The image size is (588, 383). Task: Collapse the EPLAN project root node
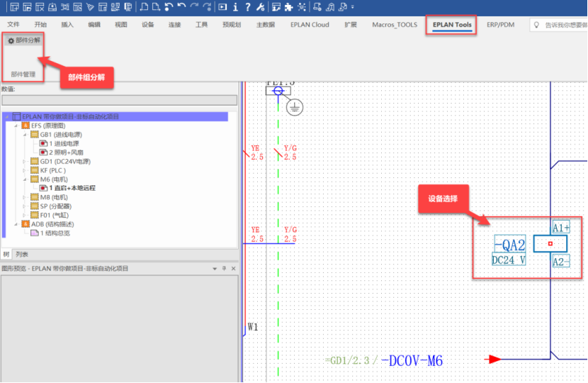point(8,117)
